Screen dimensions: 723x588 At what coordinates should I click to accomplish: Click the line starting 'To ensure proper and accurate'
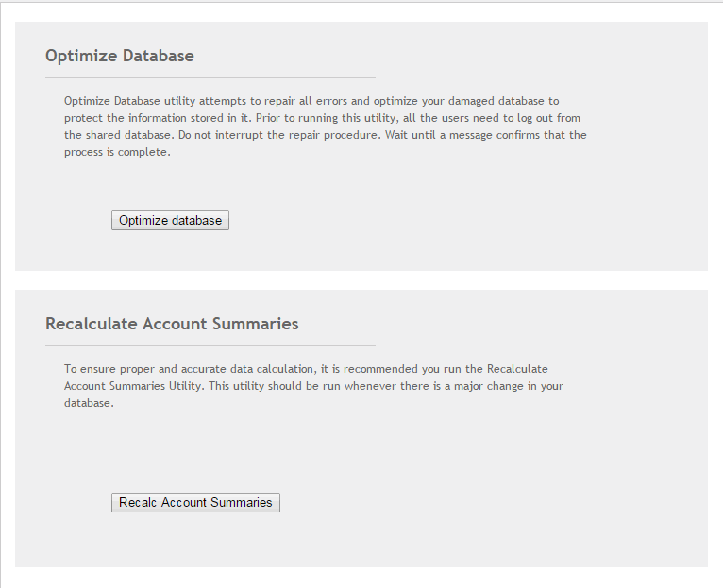pyautogui.click(x=306, y=369)
